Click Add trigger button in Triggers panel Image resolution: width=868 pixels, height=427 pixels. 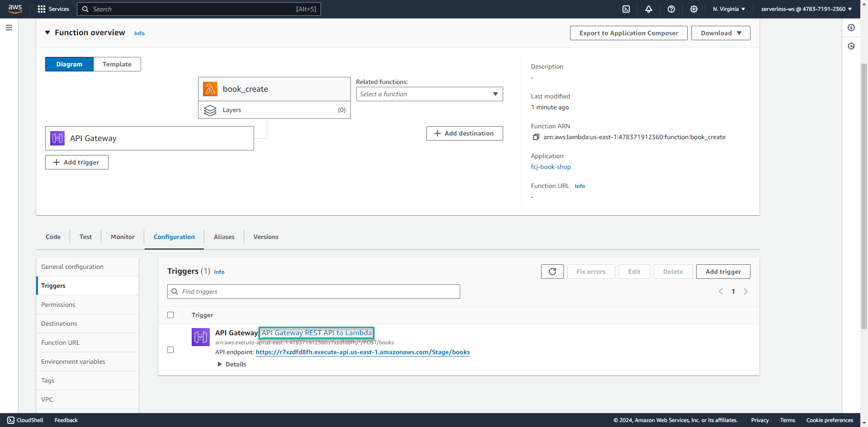[x=723, y=272]
